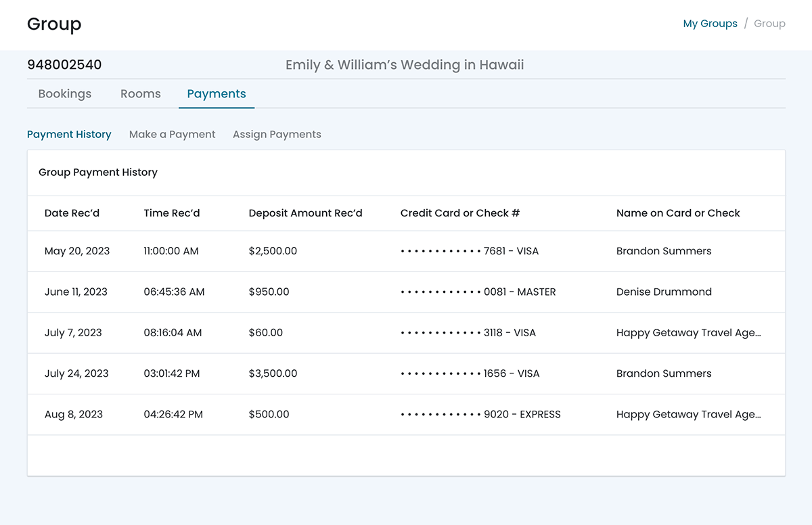Click Credit Card or Check # header
This screenshot has width=812, height=525.
460,213
